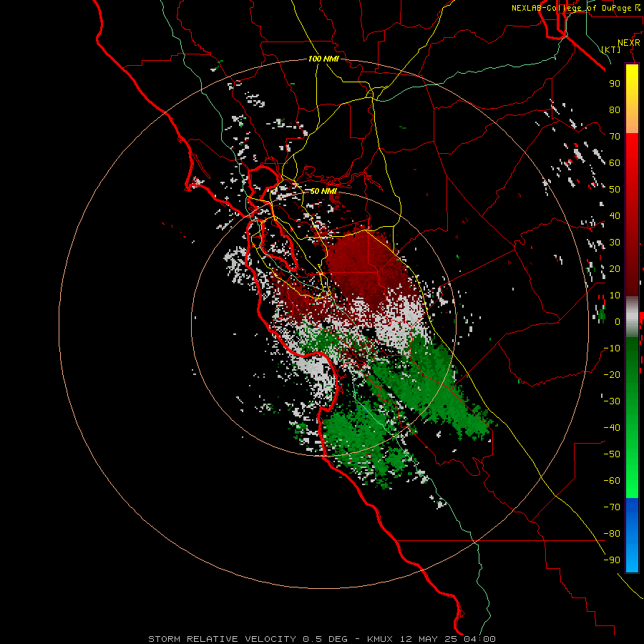Click the 80 knot label on the scale
The image size is (644, 644).
(615, 109)
